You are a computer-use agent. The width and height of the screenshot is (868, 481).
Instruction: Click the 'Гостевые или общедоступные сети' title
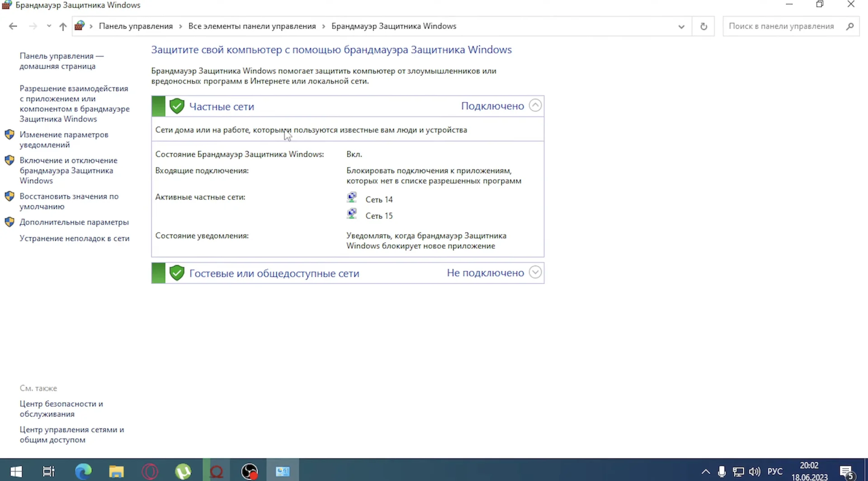click(x=274, y=274)
